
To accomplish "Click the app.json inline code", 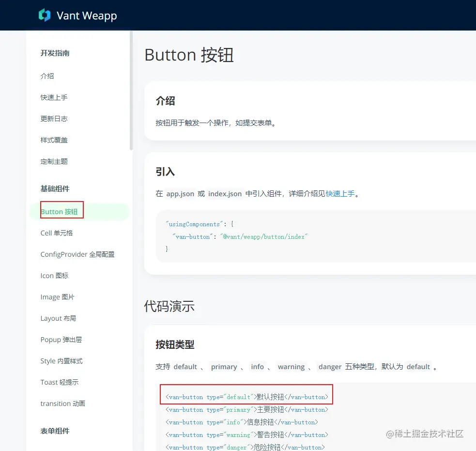I will pos(180,194).
